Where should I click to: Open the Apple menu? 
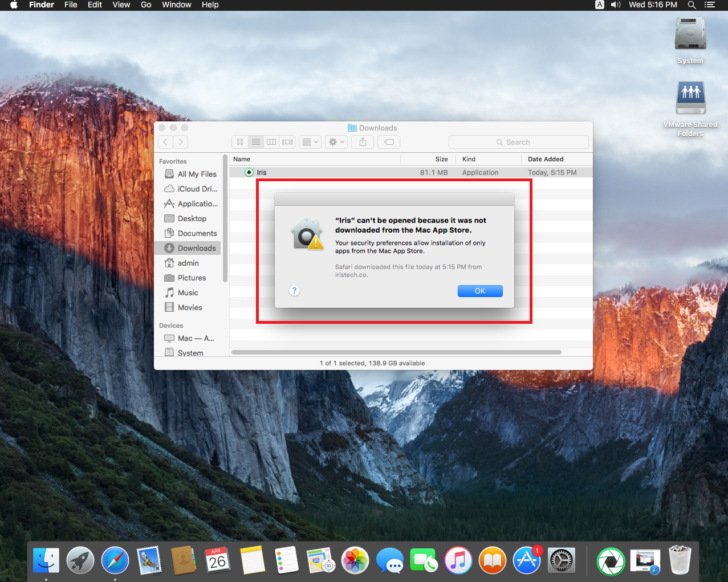pyautogui.click(x=14, y=5)
